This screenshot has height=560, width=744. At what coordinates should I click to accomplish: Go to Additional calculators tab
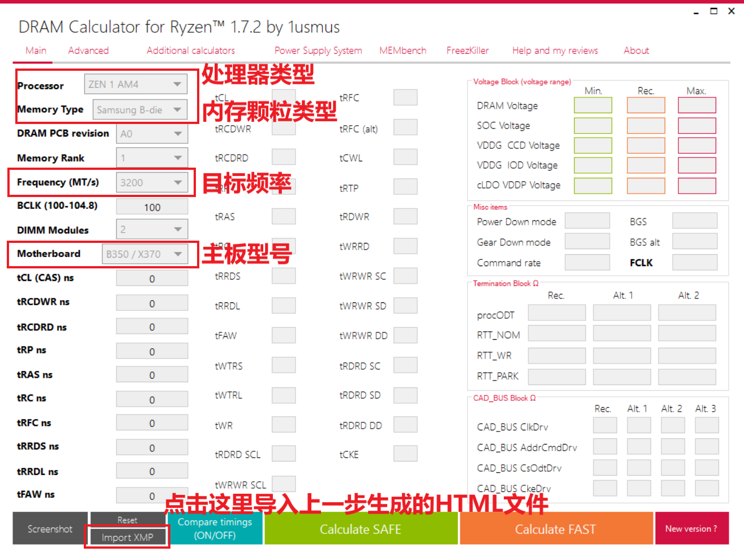pyautogui.click(x=191, y=50)
